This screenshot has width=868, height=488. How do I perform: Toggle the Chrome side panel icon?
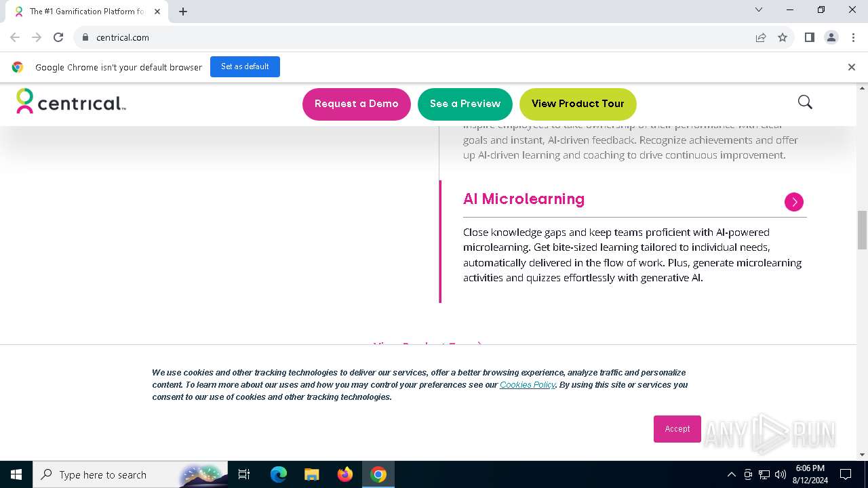click(x=809, y=37)
